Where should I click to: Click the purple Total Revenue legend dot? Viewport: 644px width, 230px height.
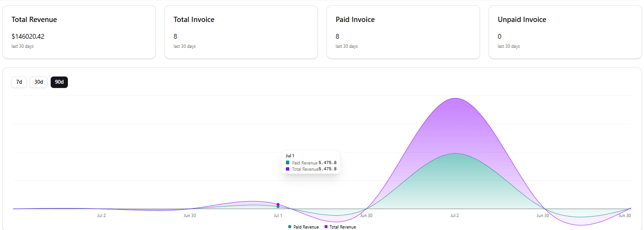(x=326, y=227)
